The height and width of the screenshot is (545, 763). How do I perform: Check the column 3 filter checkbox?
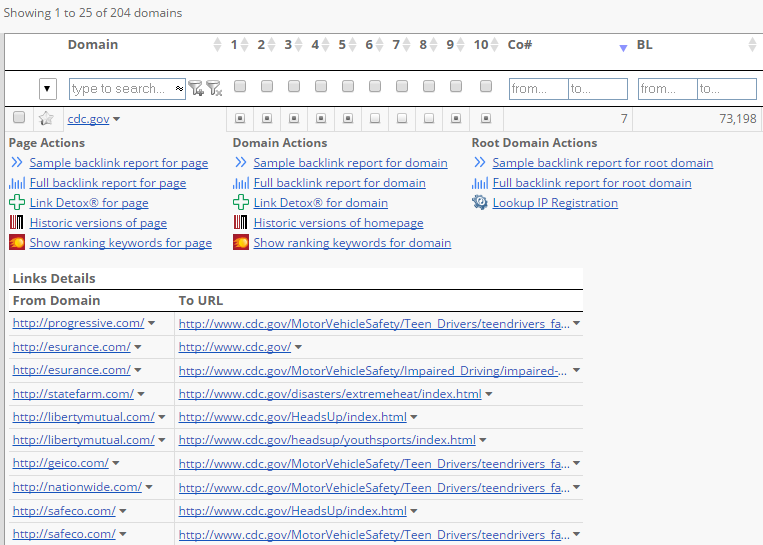[294, 87]
